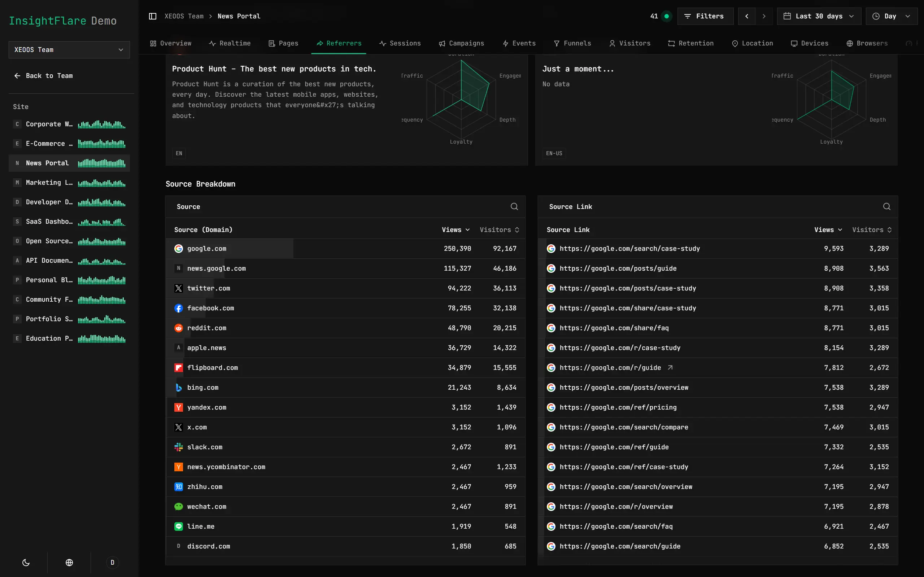This screenshot has width=924, height=577.
Task: Click XEOOS Team breadcrumb
Action: tap(184, 16)
